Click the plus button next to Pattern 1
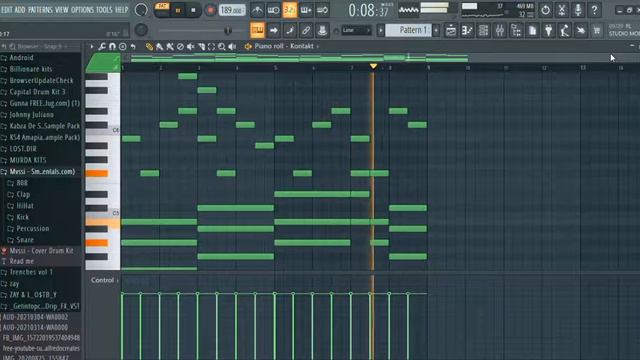The width and height of the screenshot is (640, 360). click(x=436, y=30)
